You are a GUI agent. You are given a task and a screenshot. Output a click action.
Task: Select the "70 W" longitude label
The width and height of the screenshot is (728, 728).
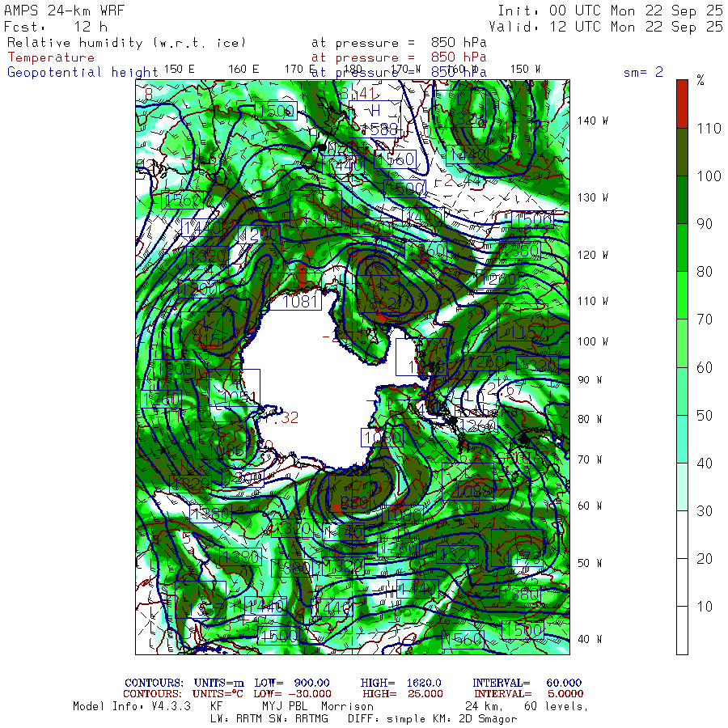(x=590, y=459)
